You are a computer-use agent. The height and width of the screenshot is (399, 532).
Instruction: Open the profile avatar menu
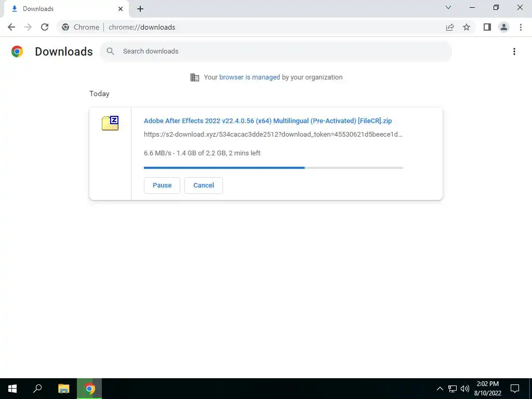504,27
